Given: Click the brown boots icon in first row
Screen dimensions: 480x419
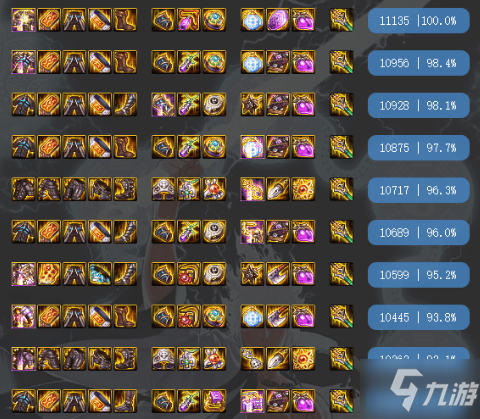Looking at the screenshot, I should (125, 20).
